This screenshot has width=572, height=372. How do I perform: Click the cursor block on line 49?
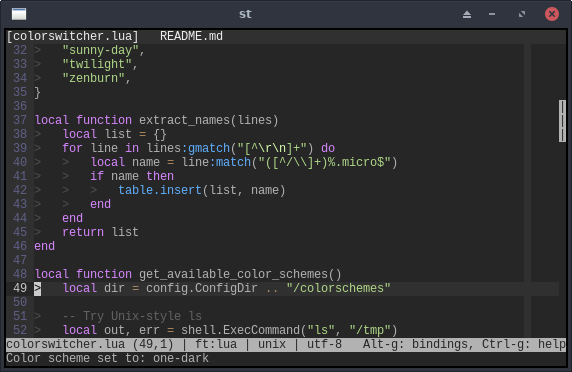click(x=38, y=288)
